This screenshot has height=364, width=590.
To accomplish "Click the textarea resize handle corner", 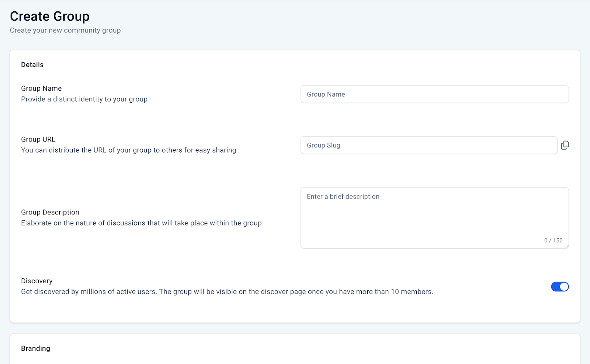I will 567,247.
